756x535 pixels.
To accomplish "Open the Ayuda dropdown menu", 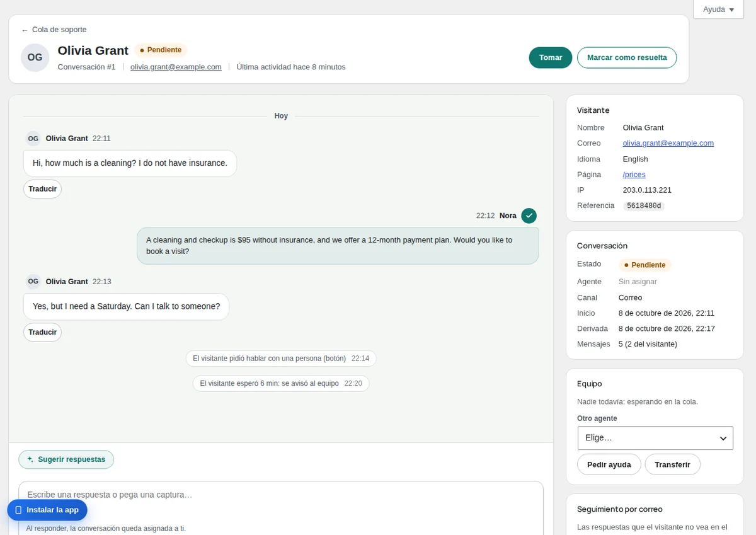I will (x=718, y=9).
